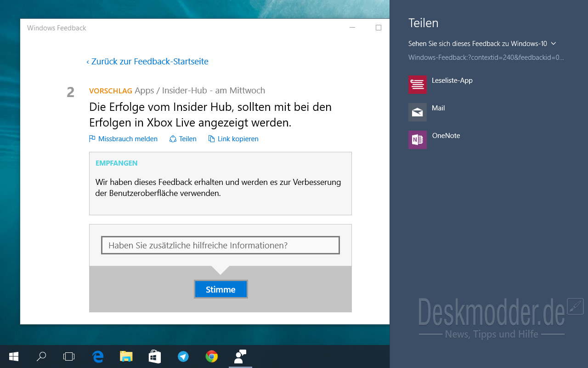Share via Mail label

tap(438, 108)
